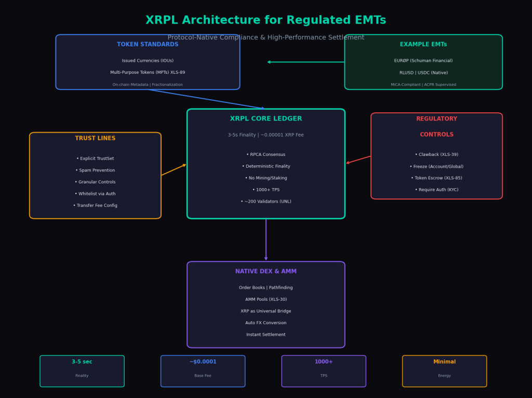Click the Clawback (XLS-39) bullet

click(436, 155)
